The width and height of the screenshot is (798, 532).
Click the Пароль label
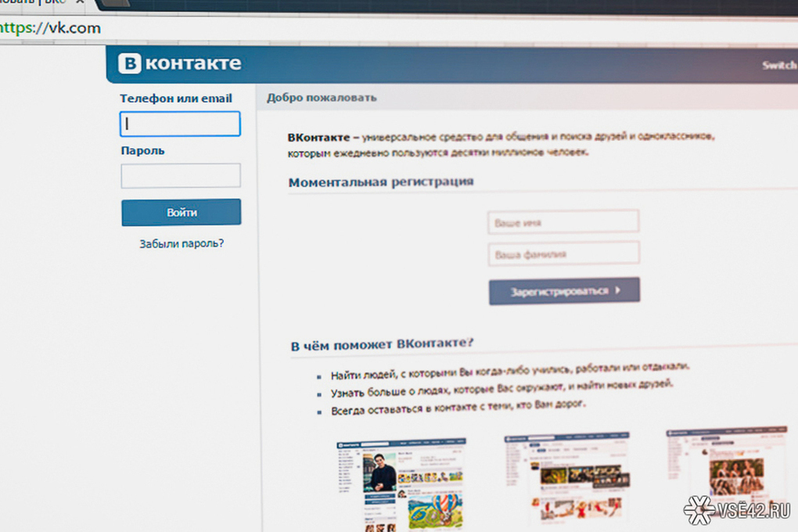pyautogui.click(x=142, y=151)
